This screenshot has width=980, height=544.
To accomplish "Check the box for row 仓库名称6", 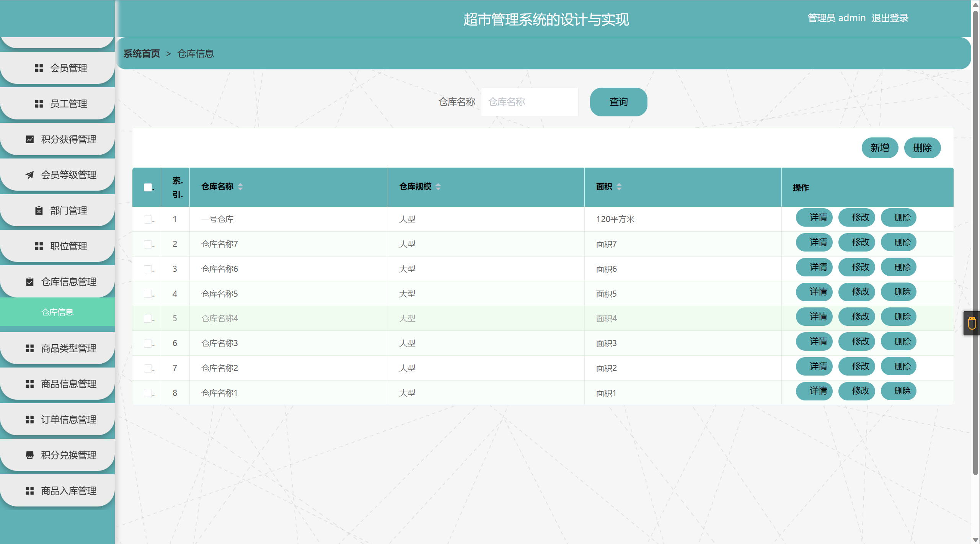I will click(x=148, y=269).
